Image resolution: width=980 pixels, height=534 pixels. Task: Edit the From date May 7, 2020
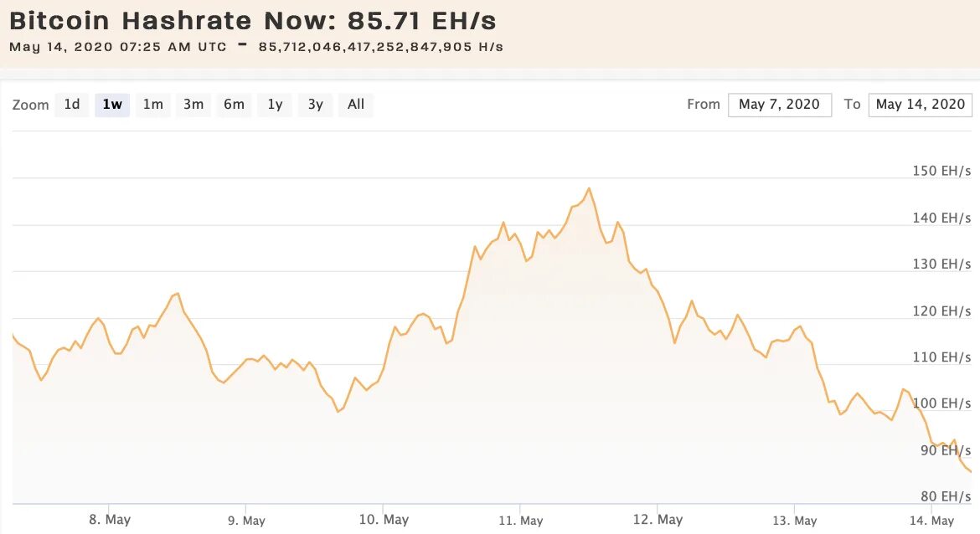pos(779,105)
